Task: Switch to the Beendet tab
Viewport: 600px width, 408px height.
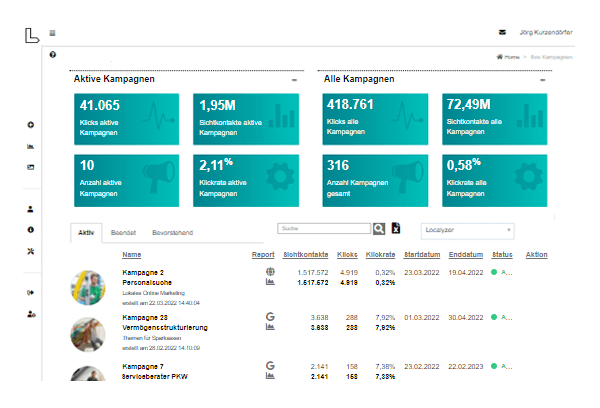Action: (x=124, y=233)
